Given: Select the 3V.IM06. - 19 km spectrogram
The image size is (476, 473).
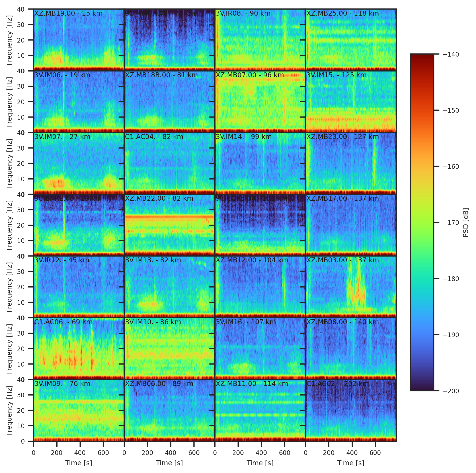Looking at the screenshot, I should (x=78, y=102).
